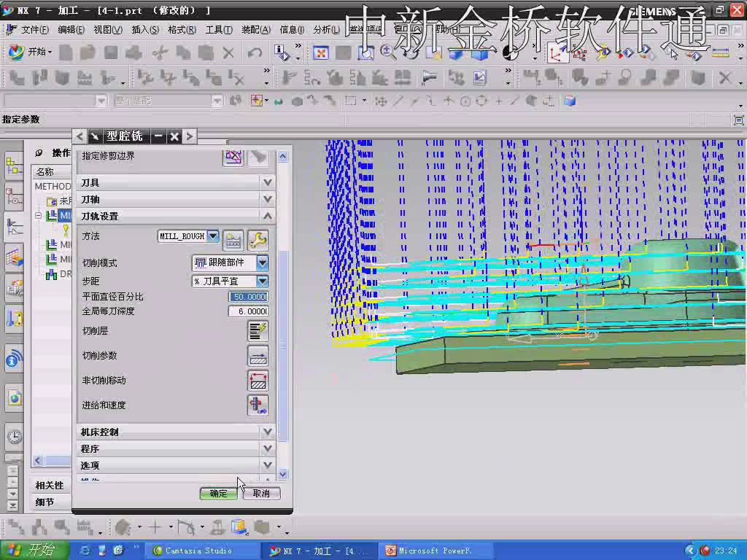747x560 pixels.
Task: Click the 开始 Start icon in NX toolbar
Action: click(x=29, y=52)
